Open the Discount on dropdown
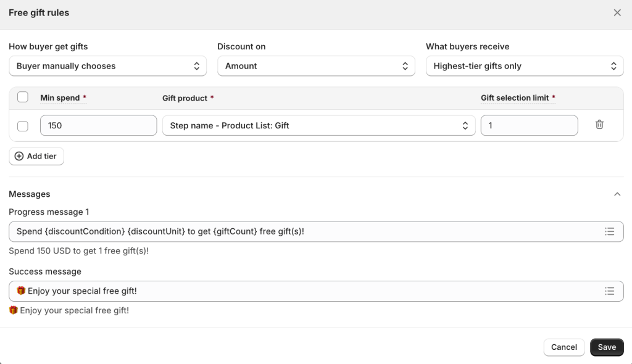This screenshot has height=364, width=632. (316, 66)
